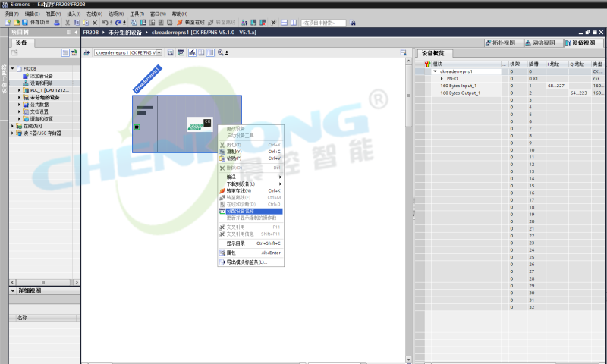607x364 pixels.
Task: Switch to the 网络视图 tab
Action: point(539,42)
